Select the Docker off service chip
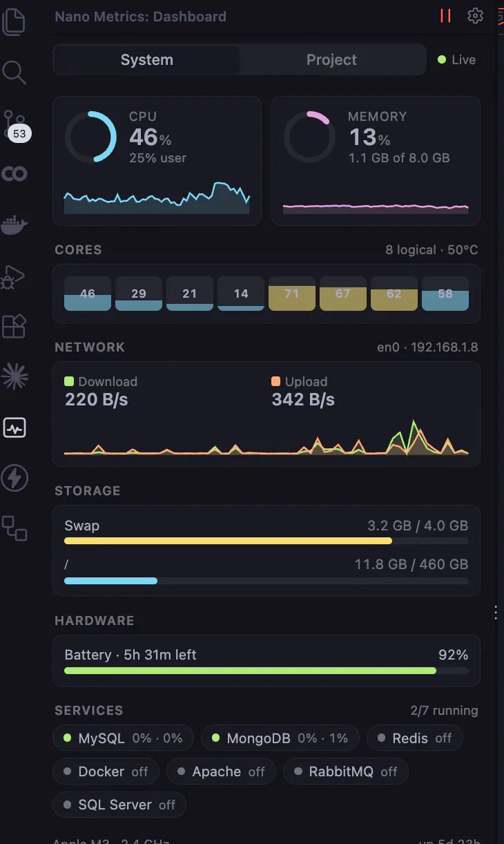The height and width of the screenshot is (844, 504). click(106, 771)
